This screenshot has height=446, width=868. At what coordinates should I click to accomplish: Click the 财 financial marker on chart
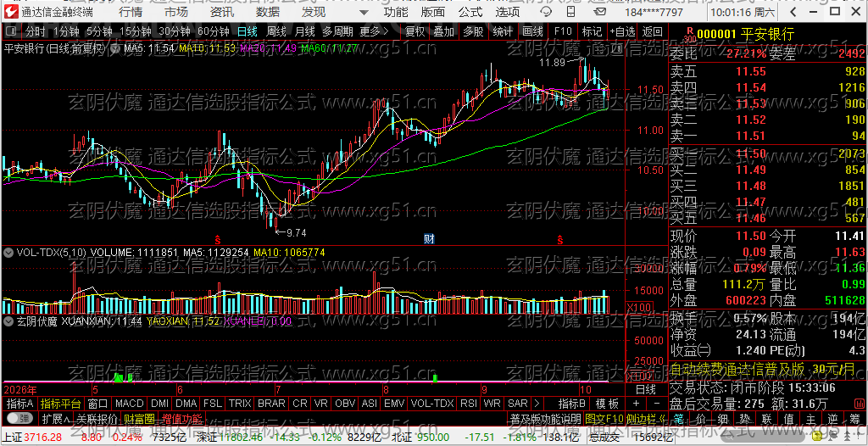coord(429,239)
